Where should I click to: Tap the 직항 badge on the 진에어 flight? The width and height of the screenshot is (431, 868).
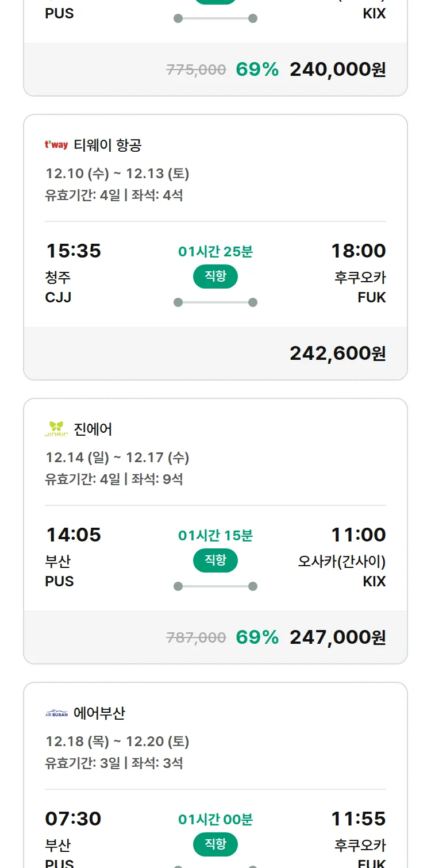click(x=215, y=560)
